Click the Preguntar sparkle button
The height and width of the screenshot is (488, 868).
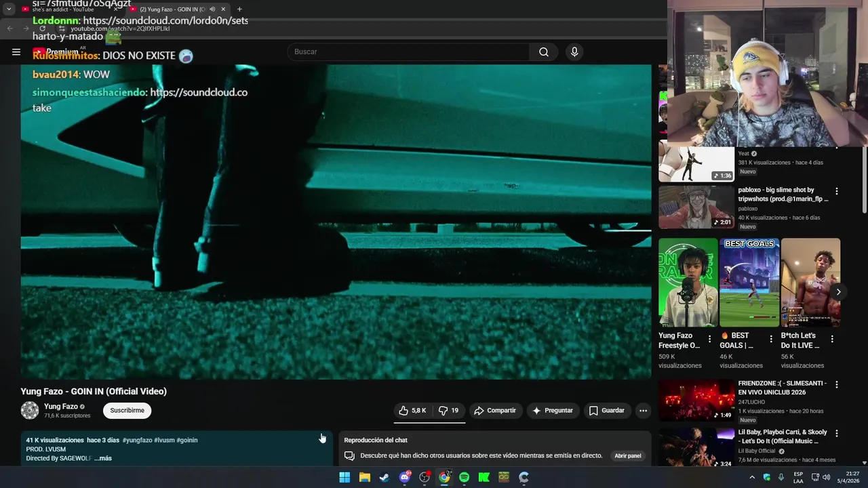pos(553,410)
